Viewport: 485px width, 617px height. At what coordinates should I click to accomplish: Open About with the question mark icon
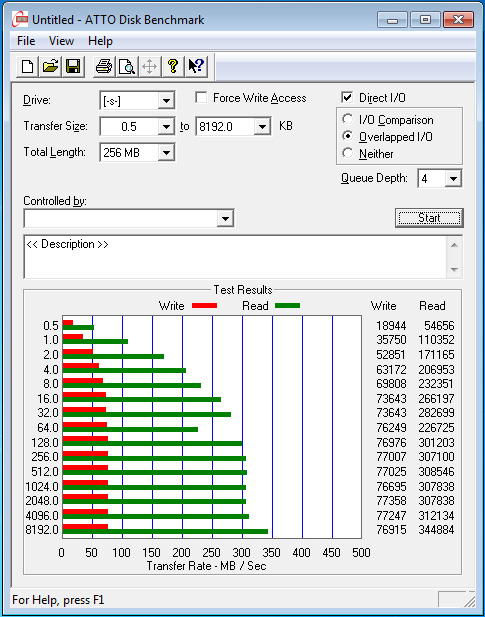(173, 66)
